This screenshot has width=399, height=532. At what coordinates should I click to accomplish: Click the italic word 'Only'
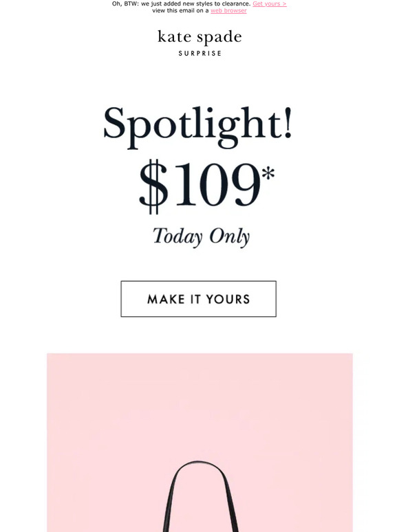click(230, 236)
